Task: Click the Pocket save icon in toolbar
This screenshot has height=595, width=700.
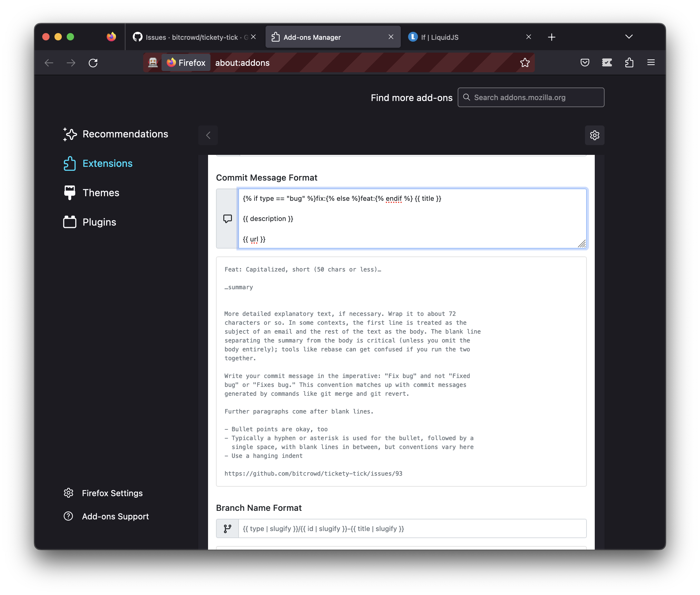Action: tap(585, 62)
